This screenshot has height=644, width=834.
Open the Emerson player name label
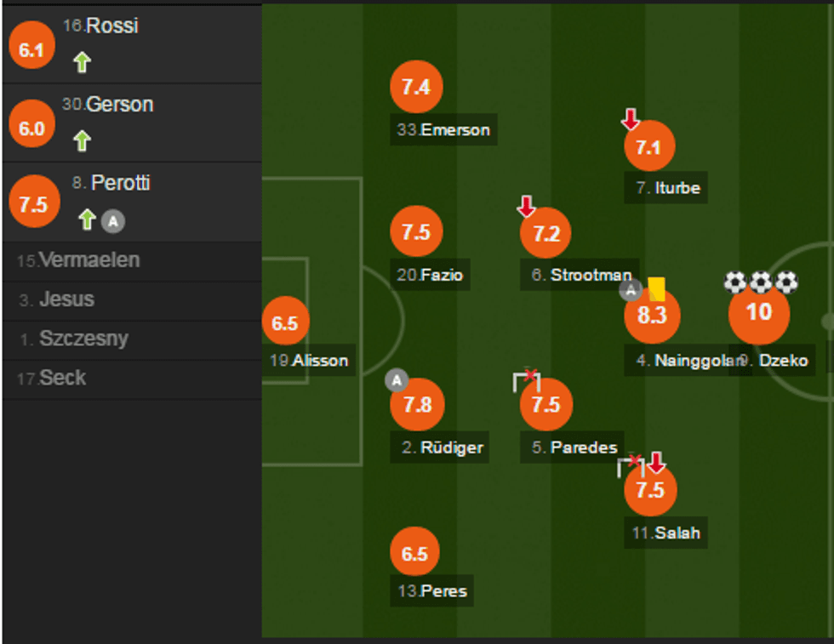pos(443,130)
